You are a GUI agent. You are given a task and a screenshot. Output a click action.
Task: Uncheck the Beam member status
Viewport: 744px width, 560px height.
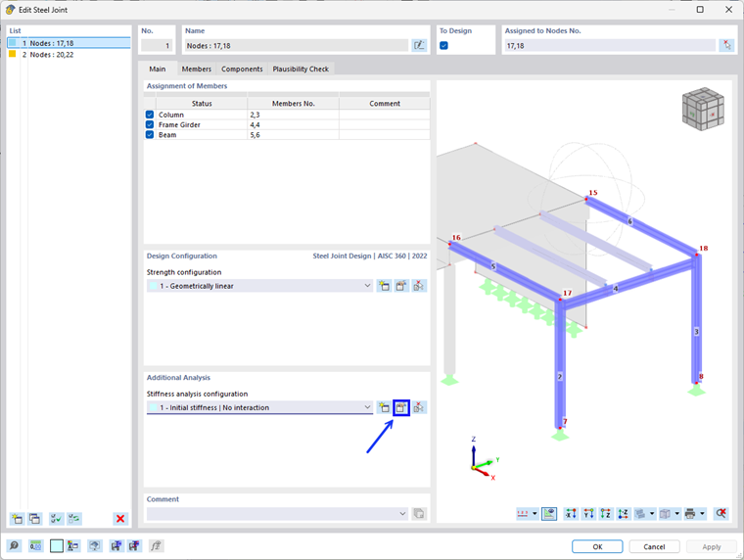[x=150, y=135]
